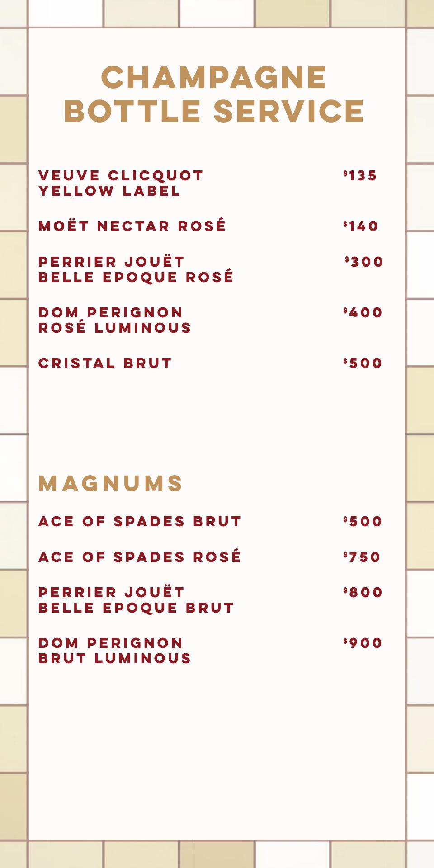Click the $800 price

[363, 592]
